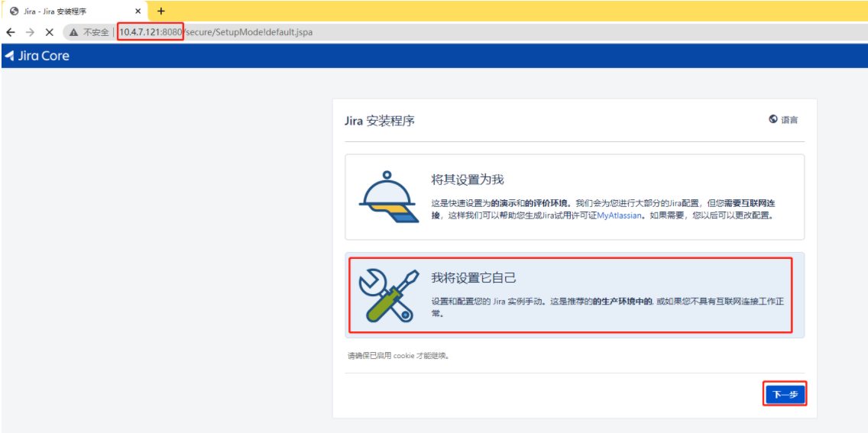Click the browser forward arrow
868x433 pixels.
tap(30, 33)
